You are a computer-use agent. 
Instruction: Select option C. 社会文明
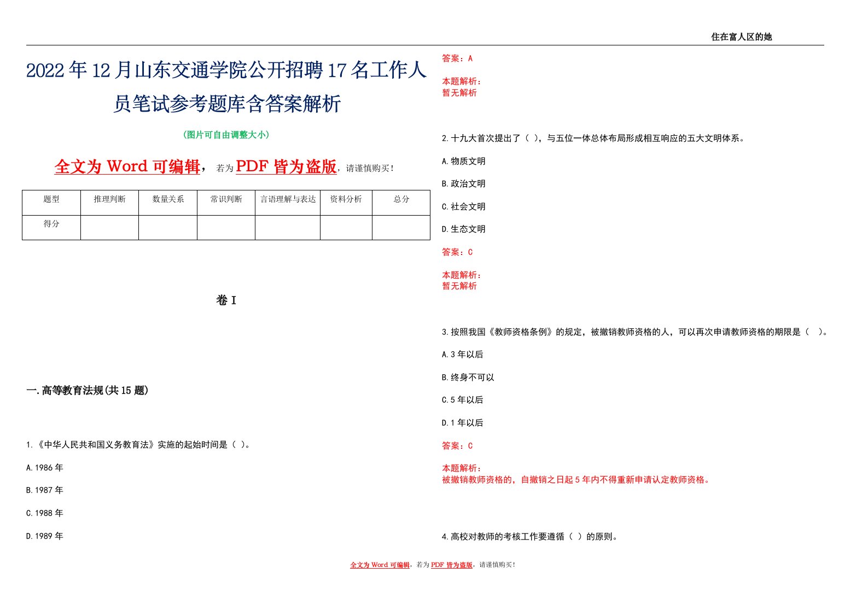tap(464, 207)
